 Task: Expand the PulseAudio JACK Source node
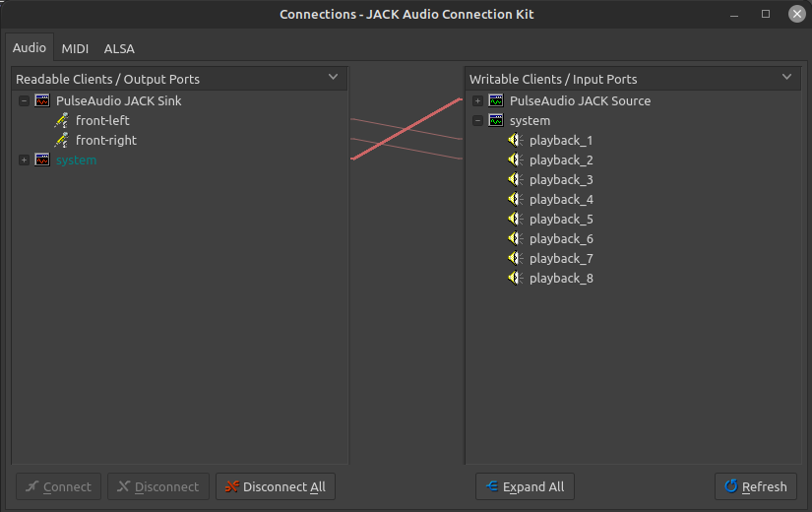477,100
